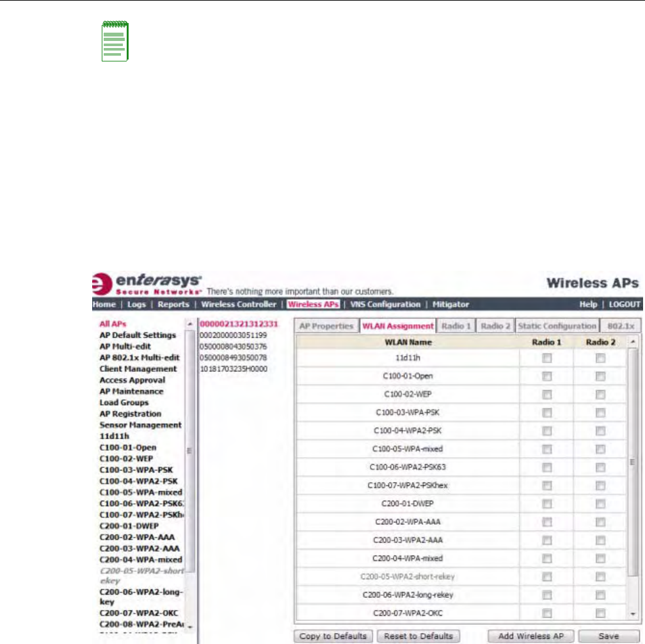Viewport: 645px width, 644px height.
Task: Select C200-08-WPA2-PreAu sidebar entry
Action: pyautogui.click(x=141, y=624)
